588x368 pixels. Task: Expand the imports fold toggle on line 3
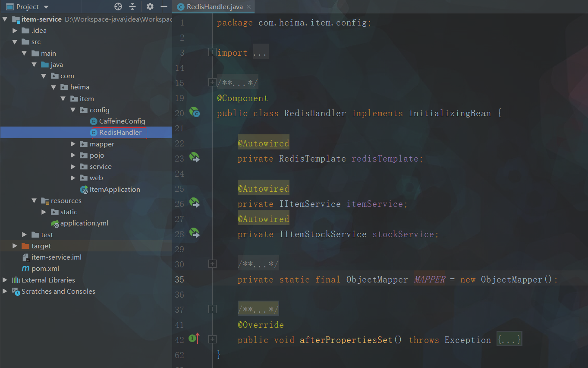click(212, 52)
